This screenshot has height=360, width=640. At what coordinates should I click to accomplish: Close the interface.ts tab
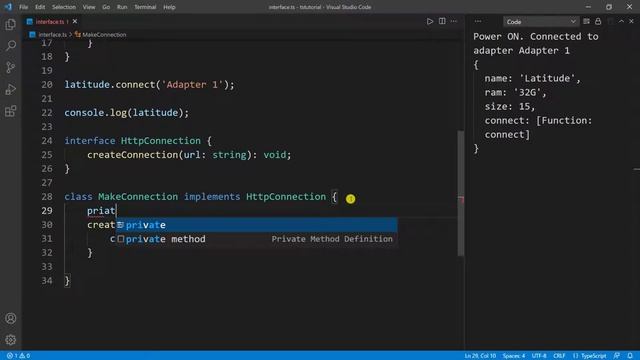(x=75, y=22)
